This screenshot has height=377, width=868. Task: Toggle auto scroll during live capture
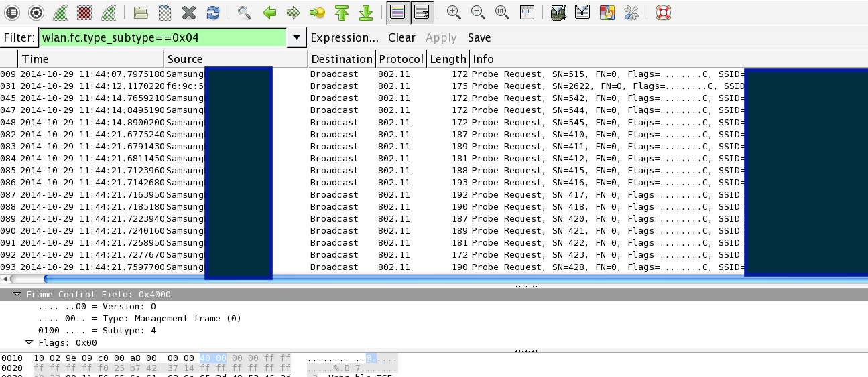click(x=422, y=12)
